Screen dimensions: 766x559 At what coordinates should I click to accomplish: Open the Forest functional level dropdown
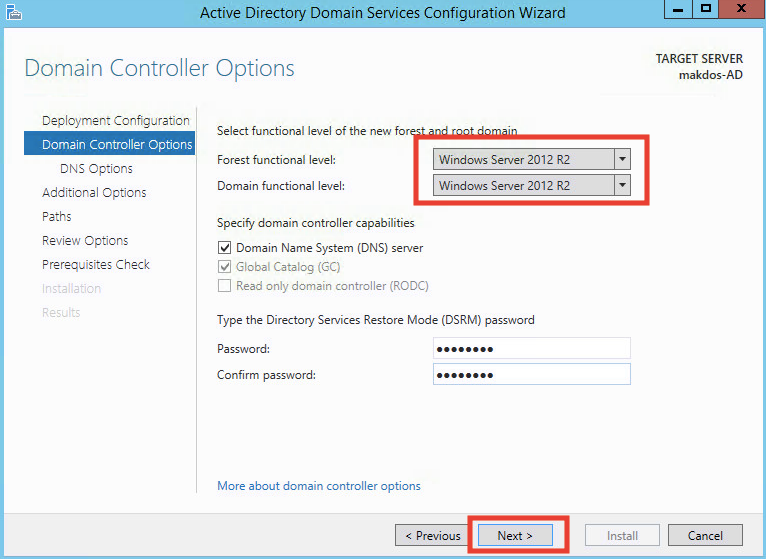(x=532, y=159)
